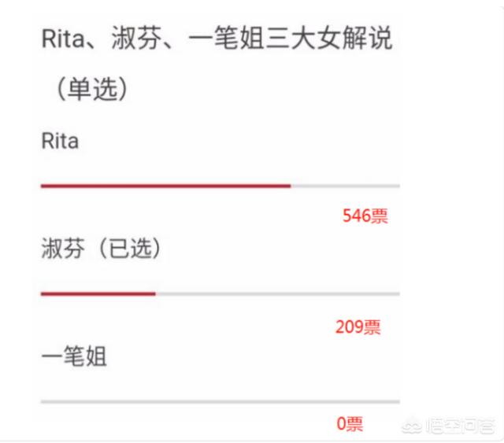This screenshot has height=443, width=504.
Task: Click the 546票 vote count
Action: coord(365,216)
